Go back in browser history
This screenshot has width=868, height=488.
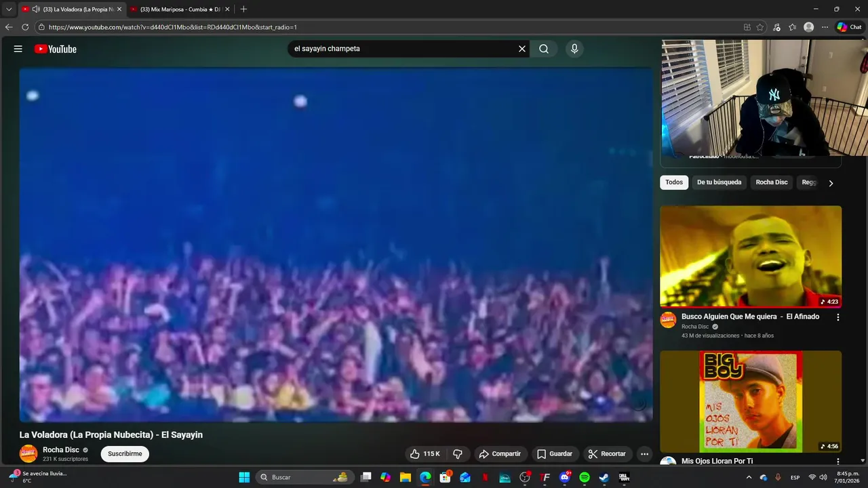coord(9,27)
